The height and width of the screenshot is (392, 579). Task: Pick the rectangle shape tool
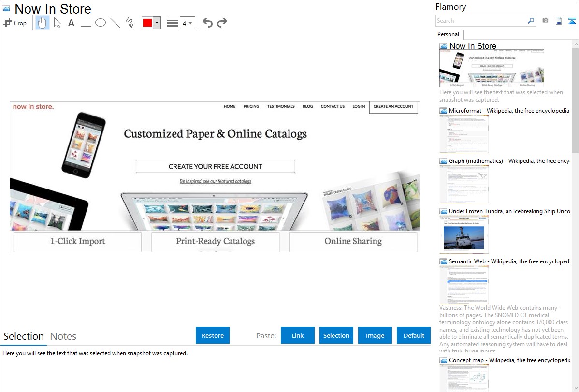86,23
